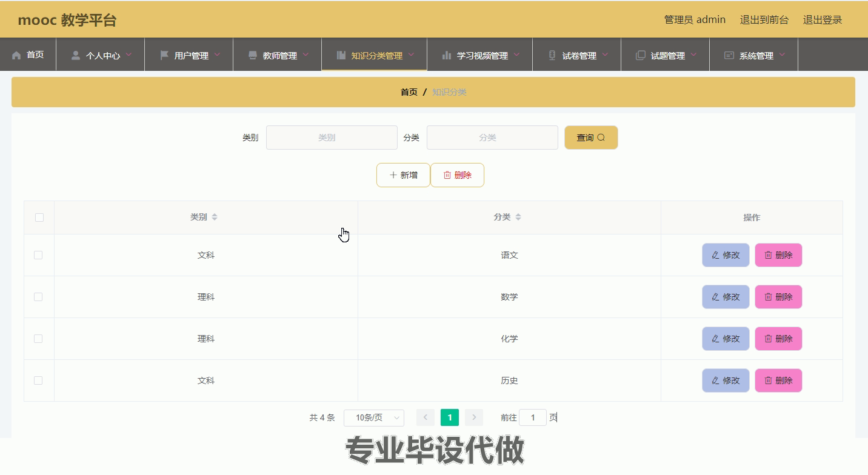Click the 知识分类 breadcrumb text

tap(449, 92)
